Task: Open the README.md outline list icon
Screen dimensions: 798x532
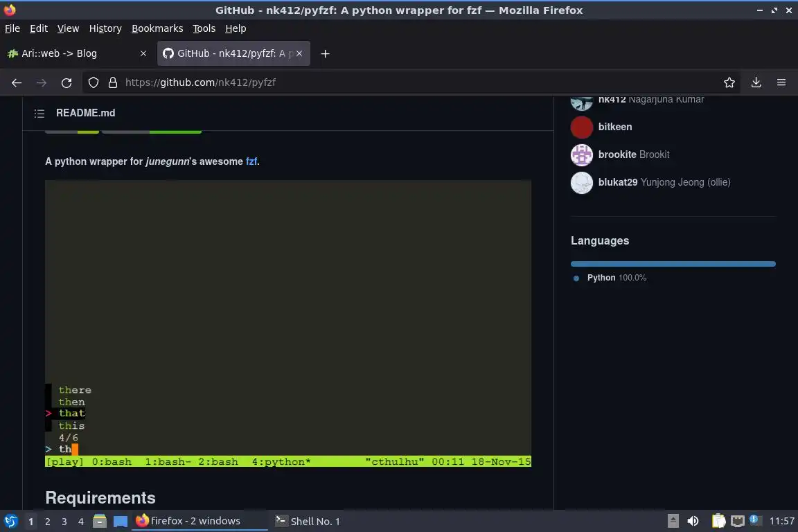Action: click(x=39, y=113)
